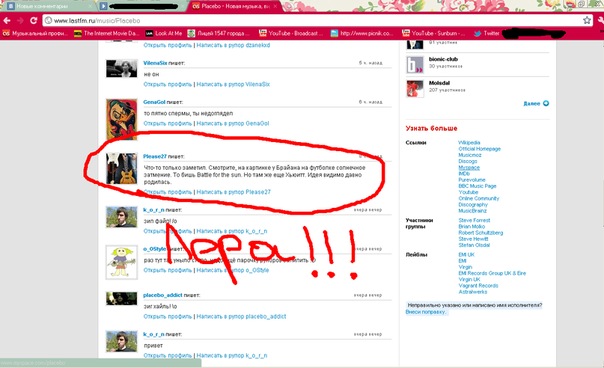Open the GenaGol username link
This screenshot has height=368, width=604.
pos(154,102)
